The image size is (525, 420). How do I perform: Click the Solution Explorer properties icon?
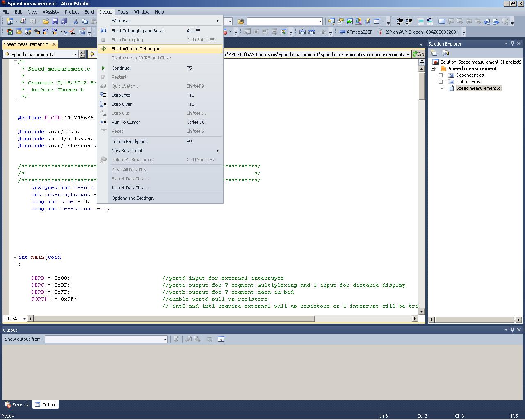434,53
